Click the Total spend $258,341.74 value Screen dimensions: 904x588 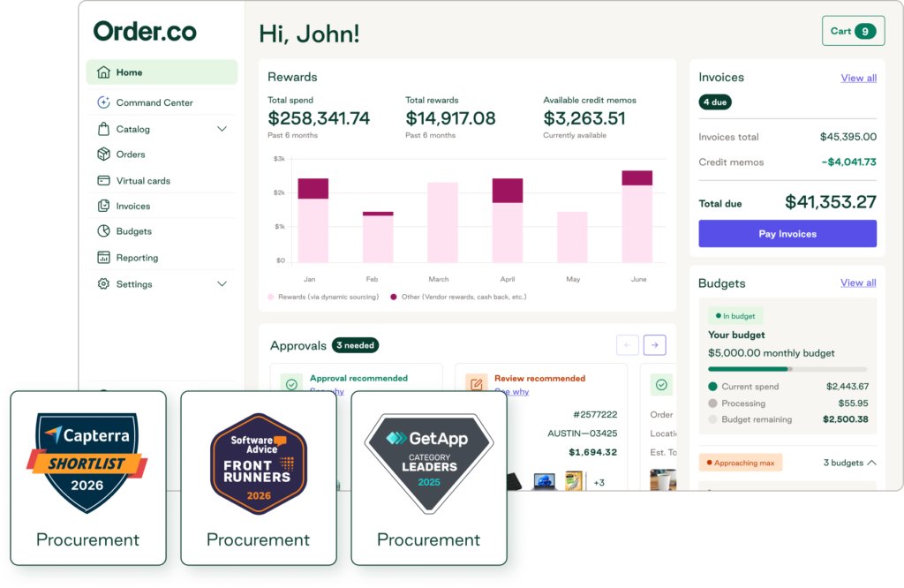pos(319,118)
